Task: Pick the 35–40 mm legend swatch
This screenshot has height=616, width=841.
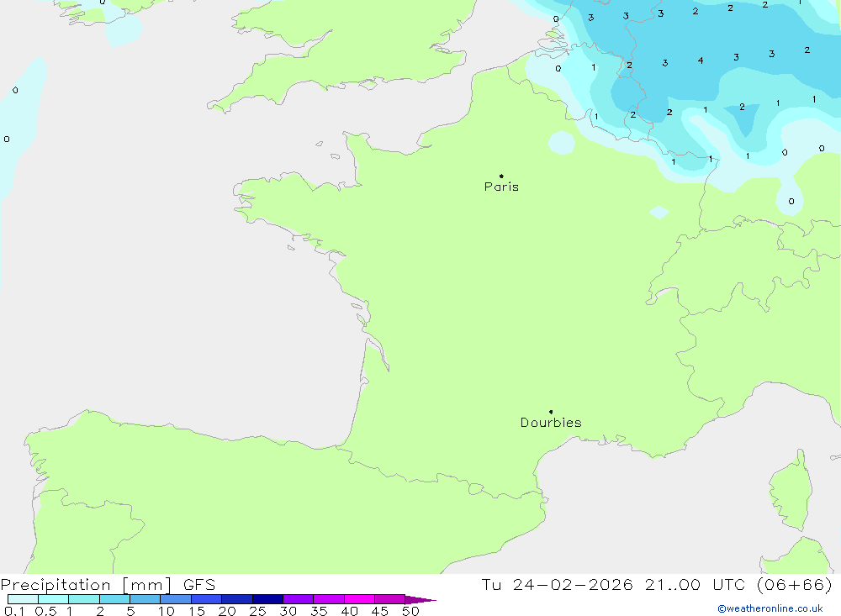Action: [328, 599]
